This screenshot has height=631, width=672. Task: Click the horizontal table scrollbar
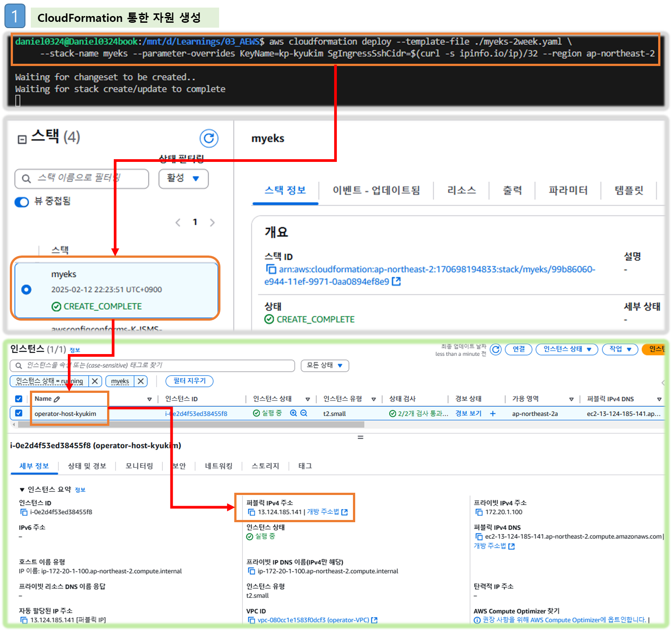click(x=191, y=425)
